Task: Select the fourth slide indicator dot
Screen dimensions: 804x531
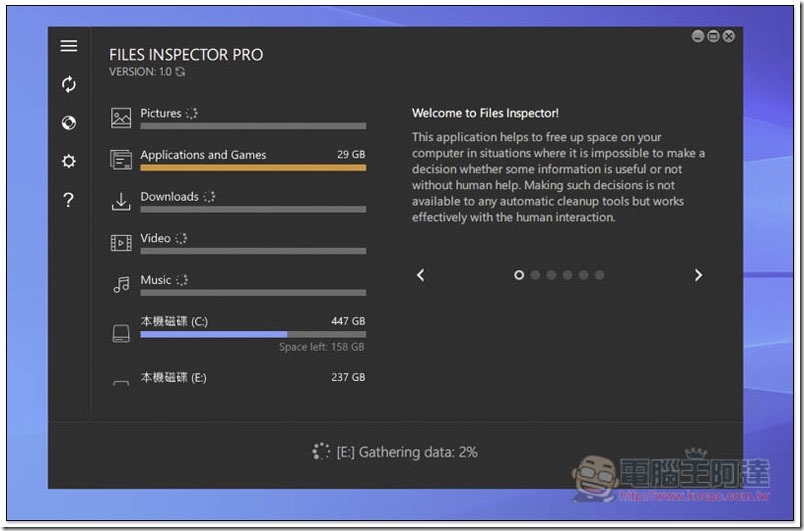Action: tap(568, 275)
